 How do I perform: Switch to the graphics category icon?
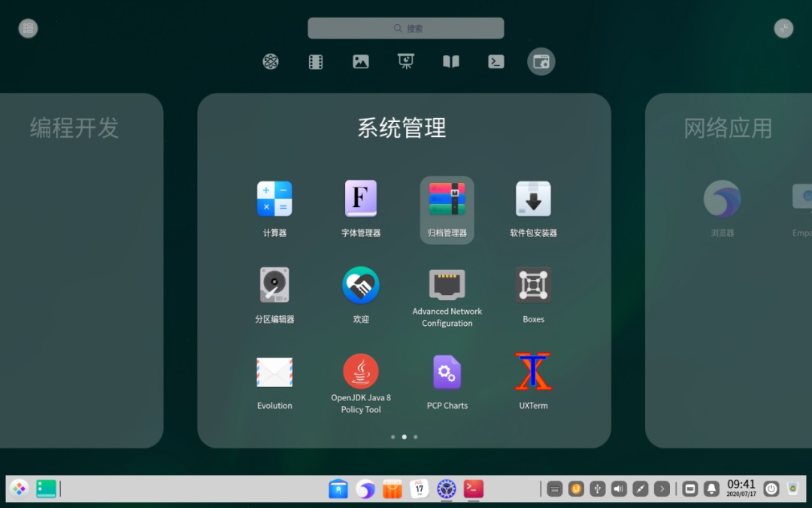point(361,62)
